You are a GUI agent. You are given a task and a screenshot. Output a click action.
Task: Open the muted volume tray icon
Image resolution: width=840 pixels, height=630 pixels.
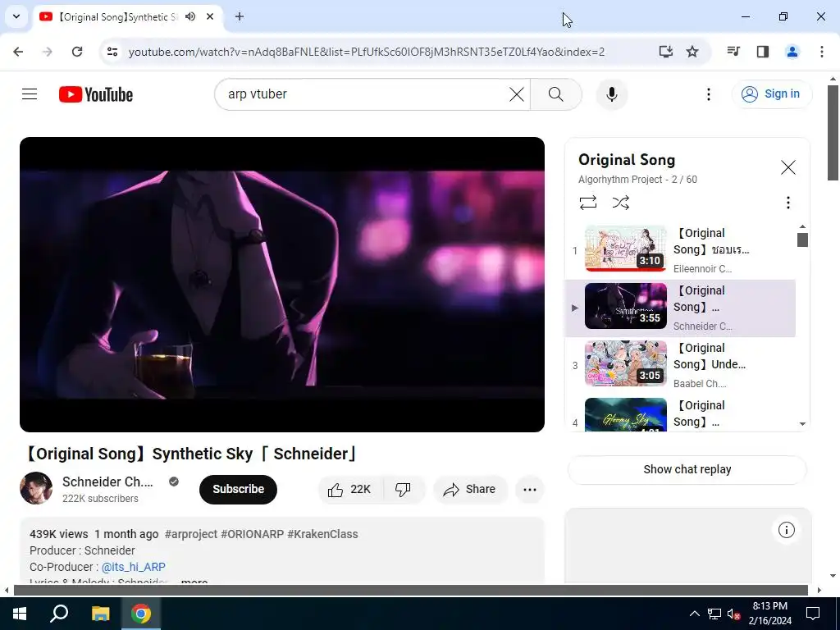[x=733, y=614]
